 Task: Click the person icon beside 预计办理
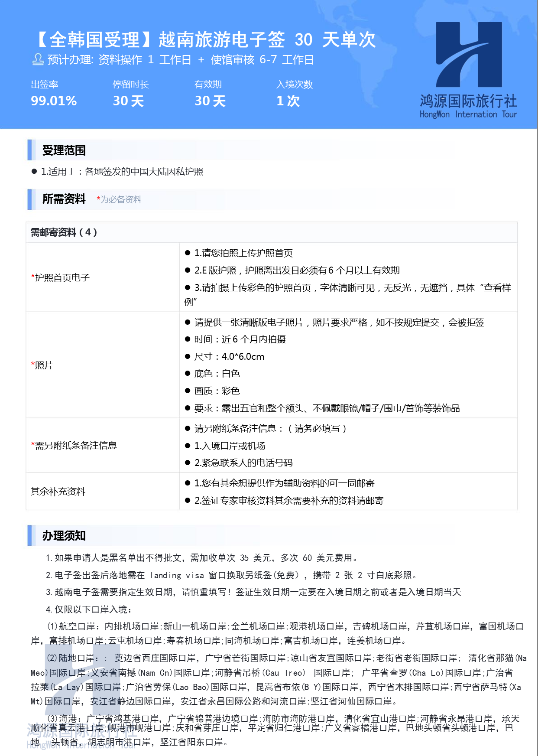[x=38, y=59]
